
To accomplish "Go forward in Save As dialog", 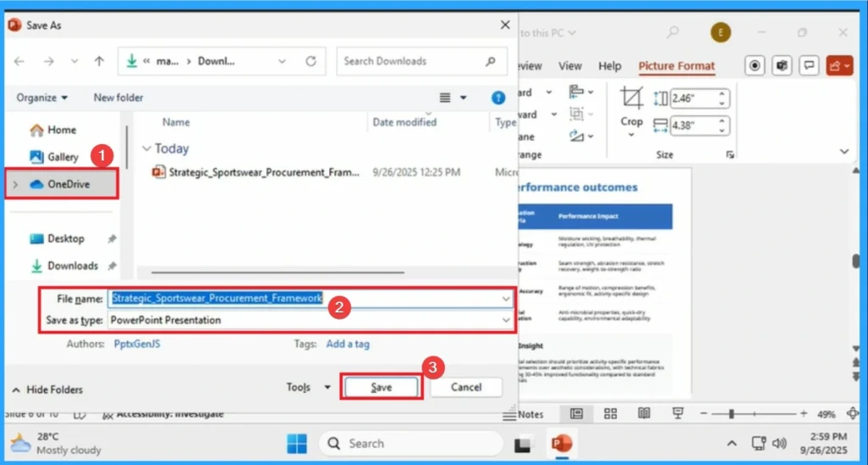I will point(48,61).
